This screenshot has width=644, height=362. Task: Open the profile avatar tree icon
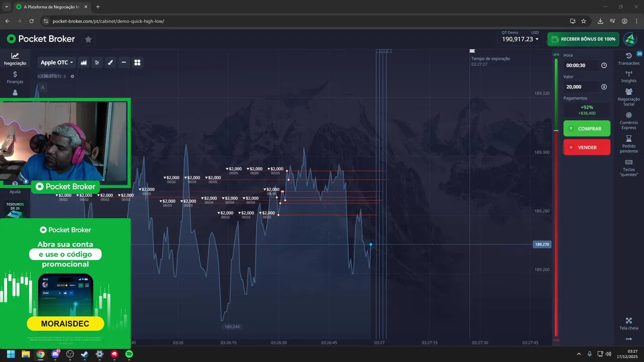click(x=630, y=39)
